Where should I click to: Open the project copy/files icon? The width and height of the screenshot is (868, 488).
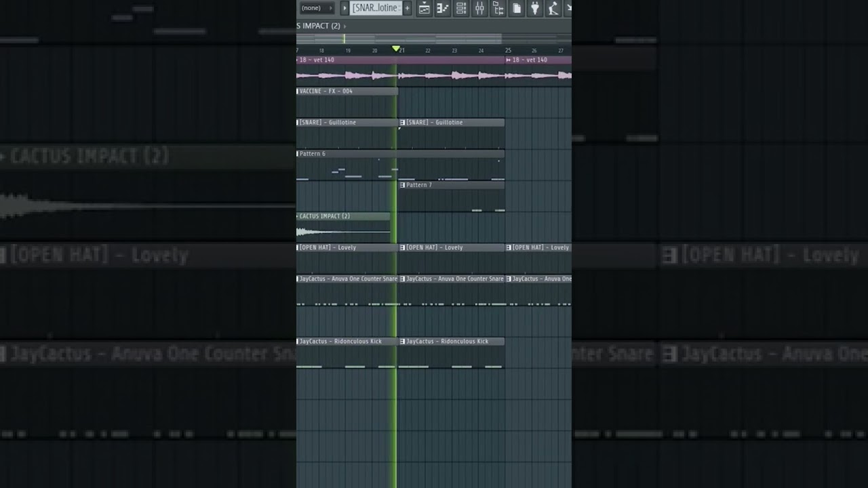pos(517,8)
